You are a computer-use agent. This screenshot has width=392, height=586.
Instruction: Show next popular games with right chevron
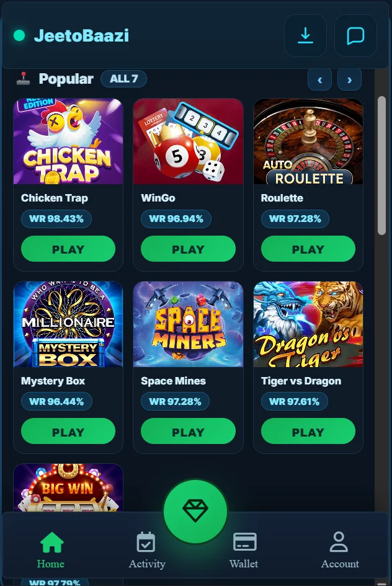pyautogui.click(x=349, y=79)
